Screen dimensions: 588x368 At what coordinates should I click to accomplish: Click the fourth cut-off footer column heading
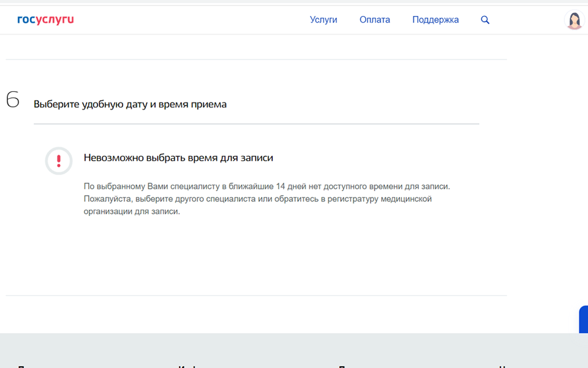click(x=502, y=366)
